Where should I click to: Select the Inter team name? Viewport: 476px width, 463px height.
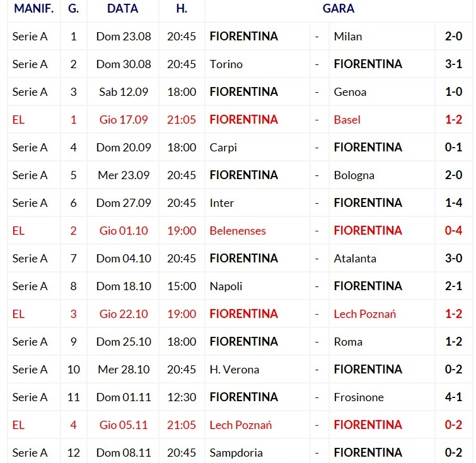tap(221, 203)
